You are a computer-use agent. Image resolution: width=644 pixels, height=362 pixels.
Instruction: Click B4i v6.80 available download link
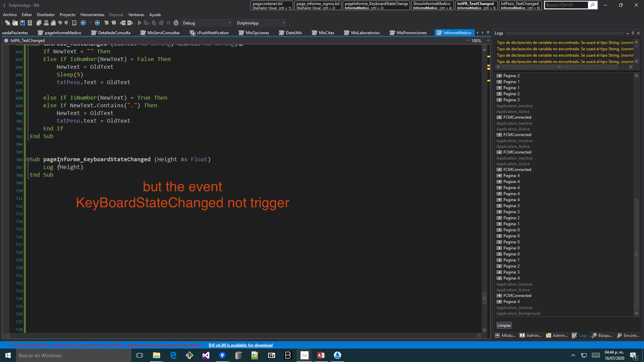(240, 345)
